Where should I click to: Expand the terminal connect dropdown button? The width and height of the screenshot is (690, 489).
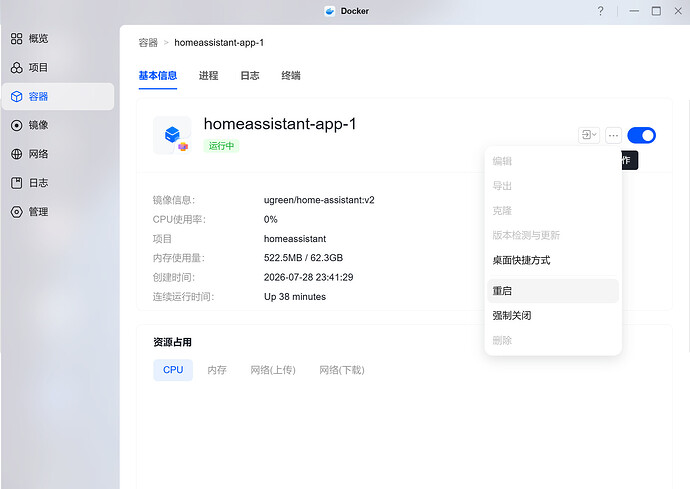(x=589, y=135)
